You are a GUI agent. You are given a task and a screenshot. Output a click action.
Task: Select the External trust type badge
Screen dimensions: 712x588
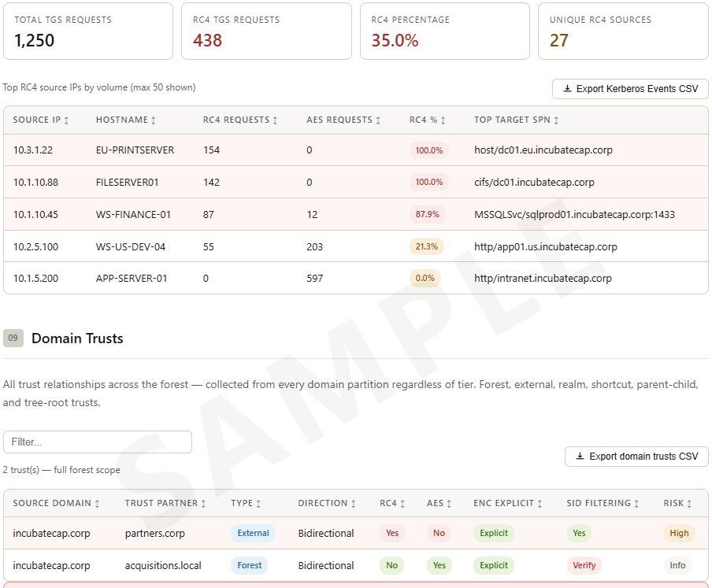pyautogui.click(x=253, y=533)
